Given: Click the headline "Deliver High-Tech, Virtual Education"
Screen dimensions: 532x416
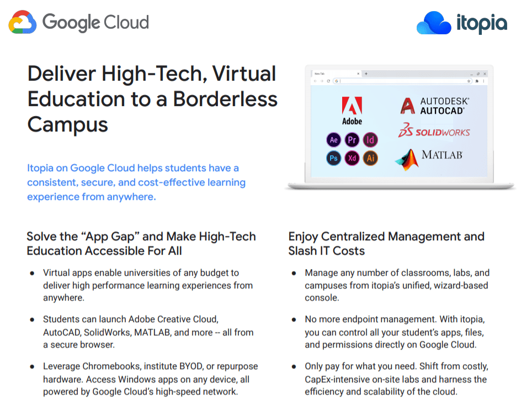Looking at the screenshot, I should (153, 99).
